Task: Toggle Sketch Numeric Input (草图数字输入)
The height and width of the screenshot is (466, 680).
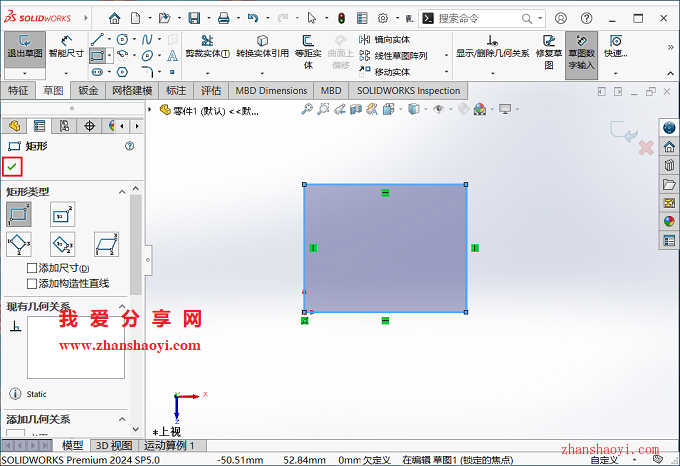Action: coord(581,52)
